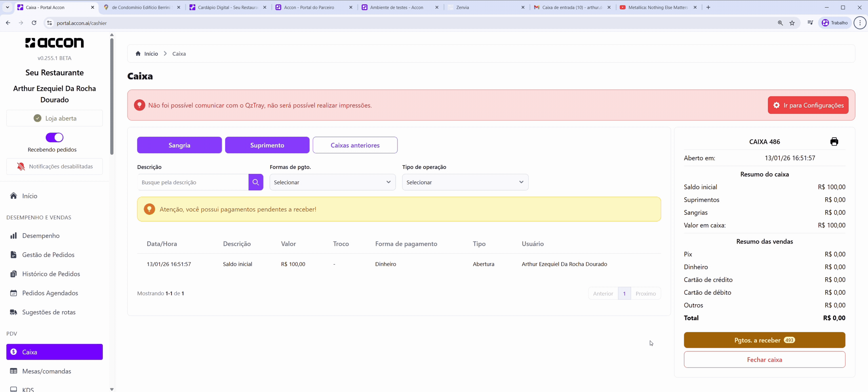Toggle the Recebendo pedidos switch
Viewport: 868px width, 392px height.
click(55, 137)
